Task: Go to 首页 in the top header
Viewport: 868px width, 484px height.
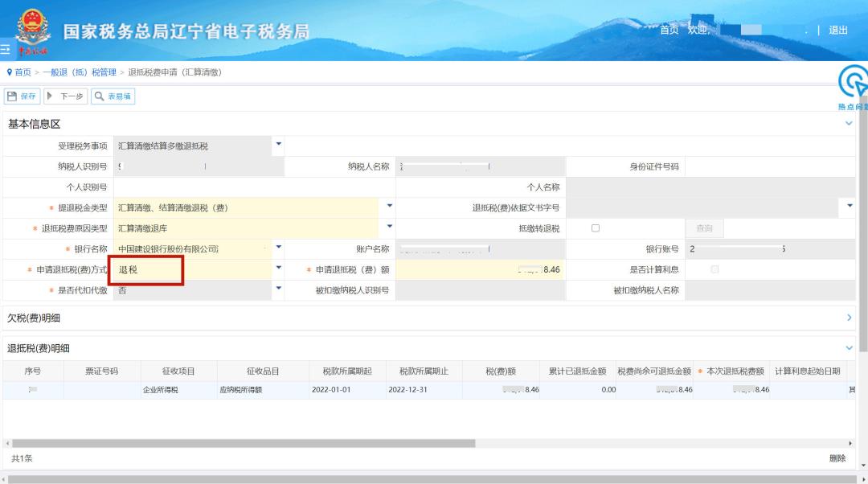Action: tap(669, 30)
